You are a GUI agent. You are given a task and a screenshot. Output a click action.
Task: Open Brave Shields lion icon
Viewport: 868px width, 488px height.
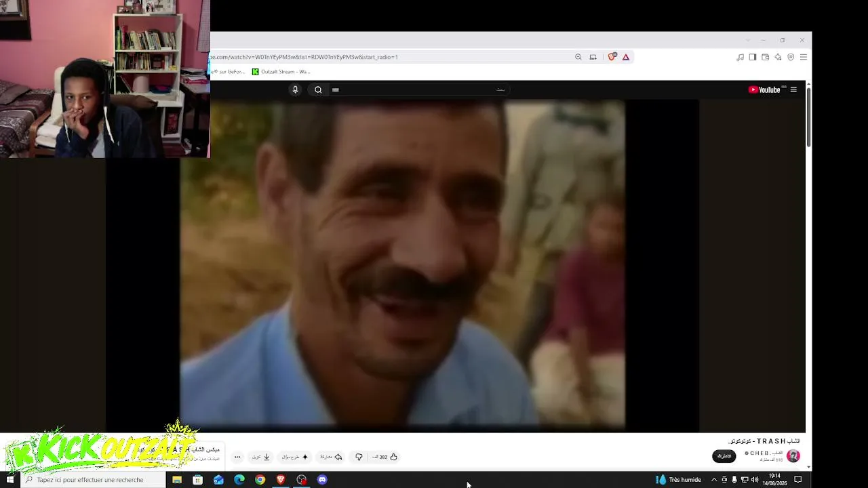pos(612,57)
